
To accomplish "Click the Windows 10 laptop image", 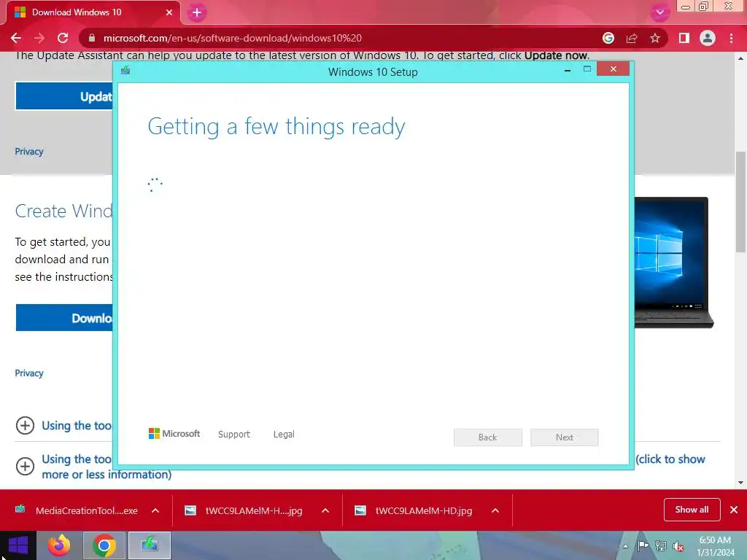I will [x=673, y=262].
